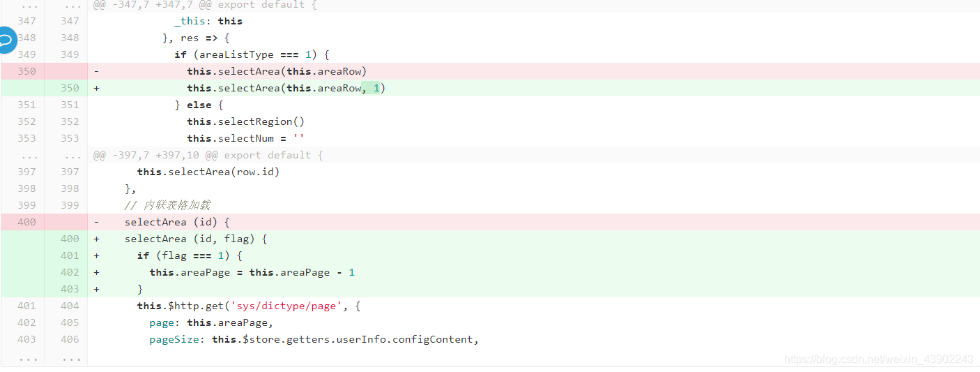This screenshot has width=980, height=372.
Task: Click the 'if (areaListType === 1) {' line
Action: point(252,54)
